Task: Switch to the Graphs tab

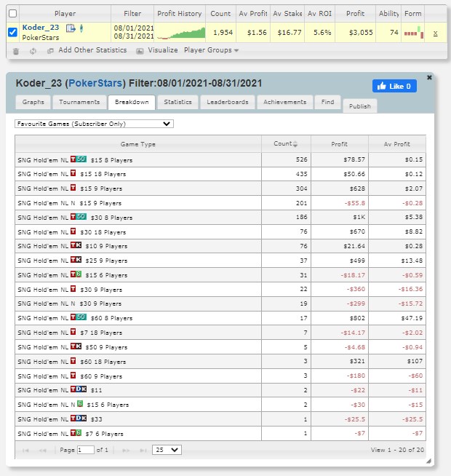Action: pos(33,103)
